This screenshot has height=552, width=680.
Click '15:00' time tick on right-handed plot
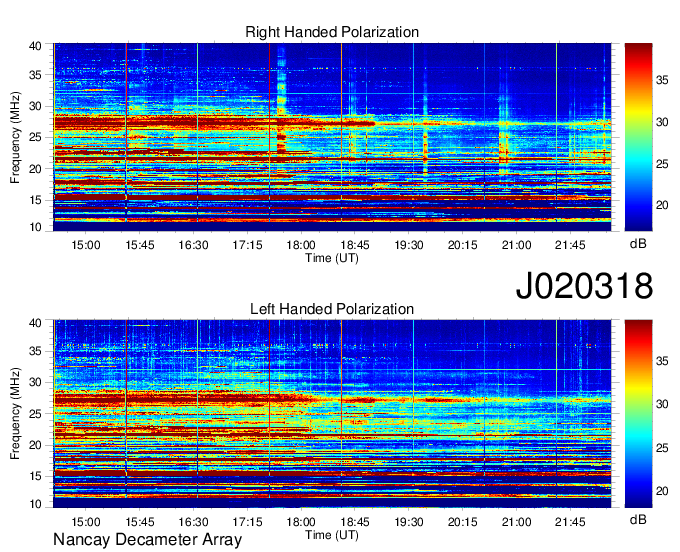tap(86, 245)
